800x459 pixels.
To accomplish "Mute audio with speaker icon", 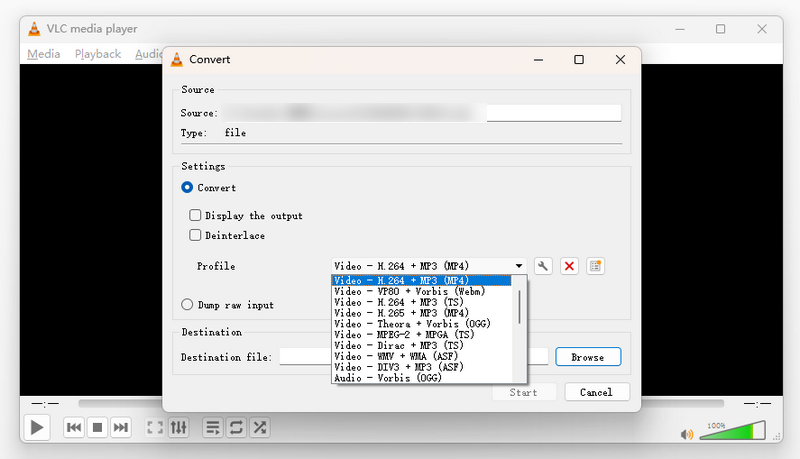I will coord(687,434).
